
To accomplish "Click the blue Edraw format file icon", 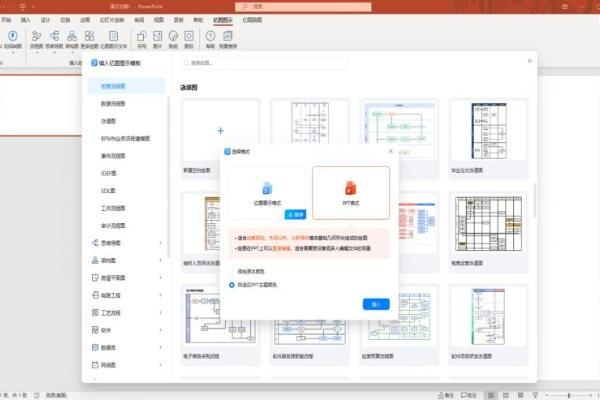I will [267, 188].
